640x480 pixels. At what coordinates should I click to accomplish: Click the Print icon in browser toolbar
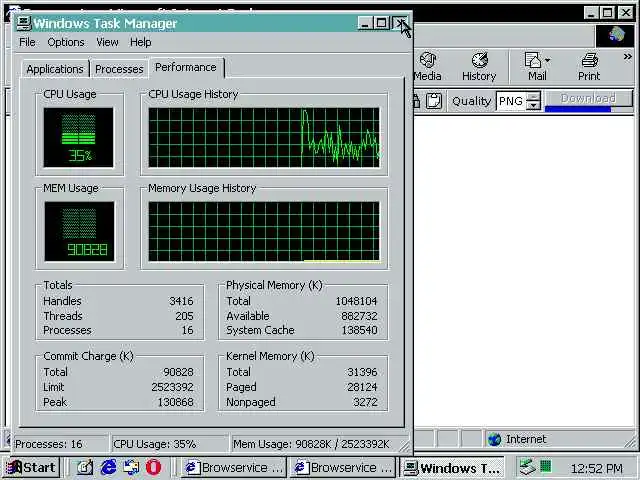point(589,67)
